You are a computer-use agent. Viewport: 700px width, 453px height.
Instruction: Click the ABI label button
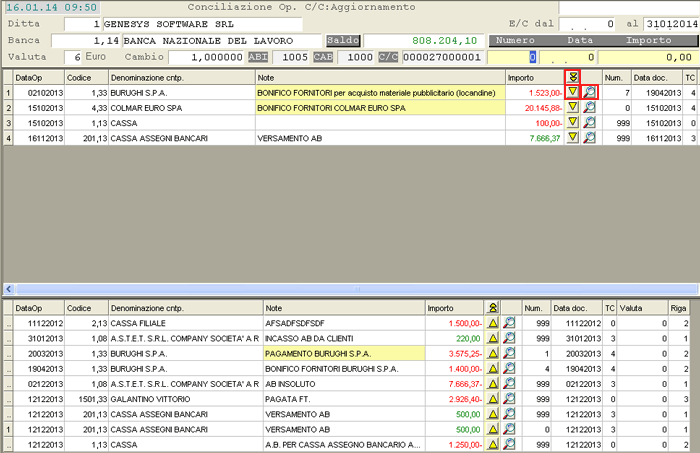258,57
